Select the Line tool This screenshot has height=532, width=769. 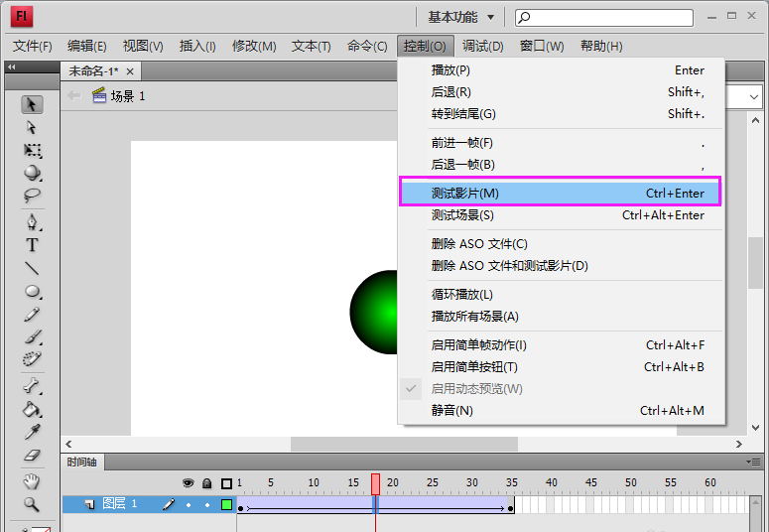pos(32,268)
